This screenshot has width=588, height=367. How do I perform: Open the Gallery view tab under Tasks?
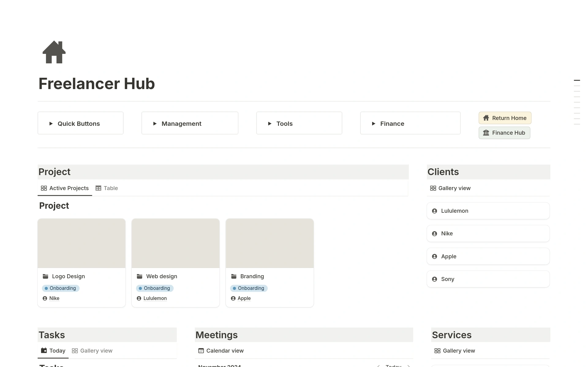point(92,351)
